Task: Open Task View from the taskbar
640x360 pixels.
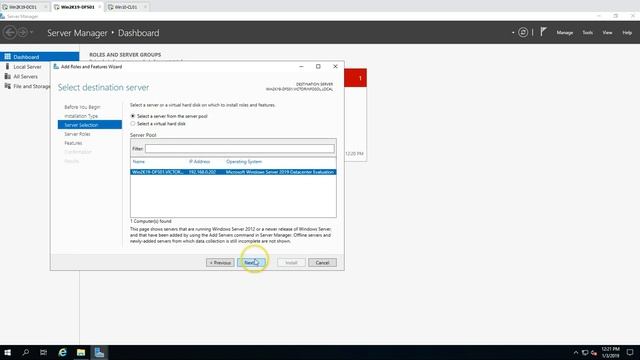Action: pos(44,352)
